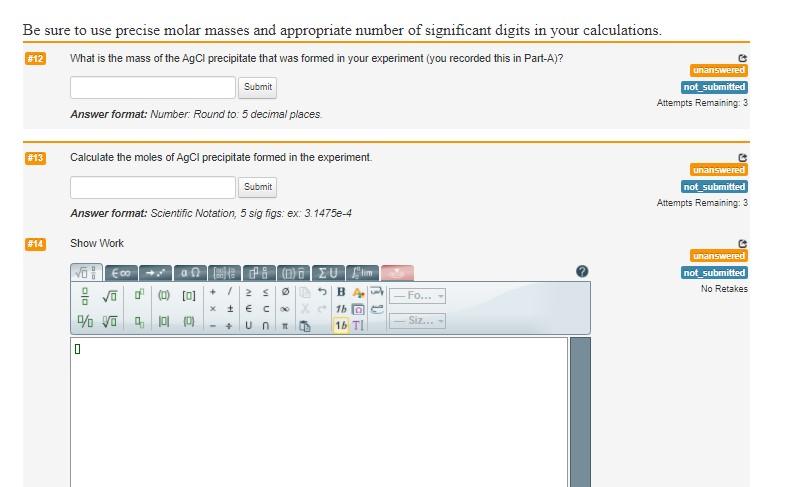Click the 'No Retakes' text

pos(724,289)
